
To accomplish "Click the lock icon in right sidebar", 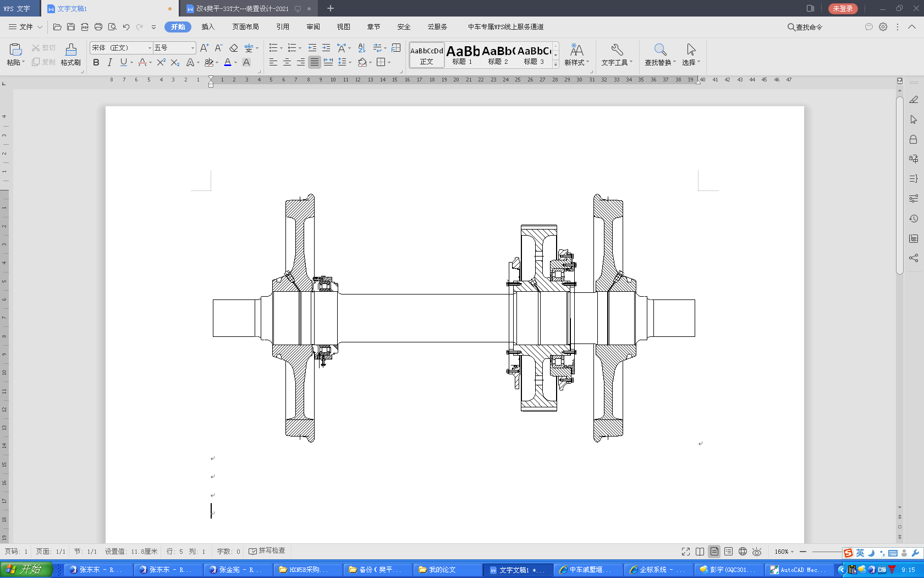I will 914,139.
